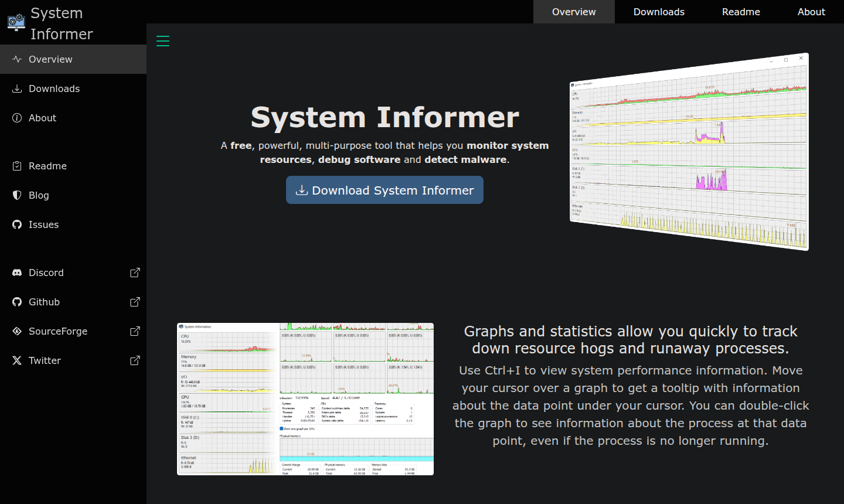This screenshot has height=504, width=844.
Task: Click the Readme clipboard icon
Action: pyautogui.click(x=17, y=166)
